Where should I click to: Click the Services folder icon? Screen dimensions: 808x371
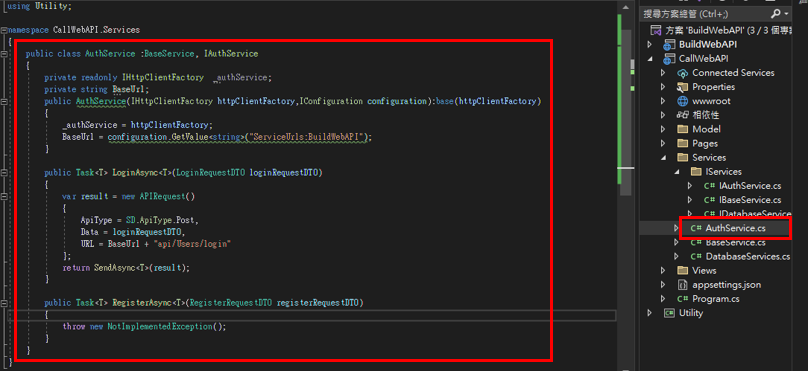[x=682, y=157]
